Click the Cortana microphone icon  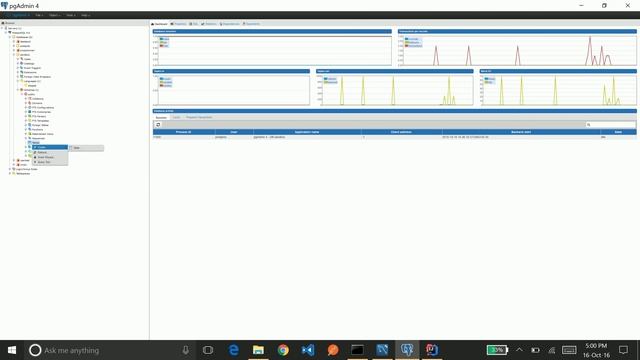tap(185, 350)
